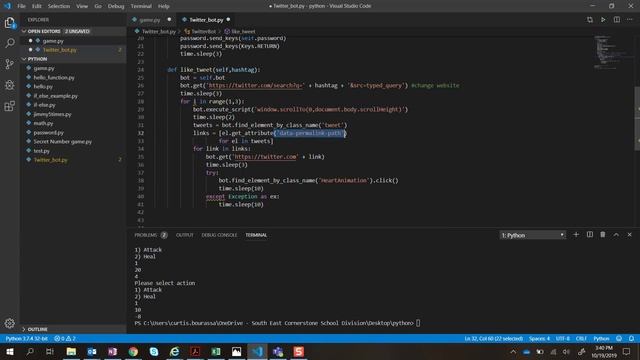The width and height of the screenshot is (640, 360).
Task: Select Python interpreter 3.7.4 32-bit
Action: point(27,338)
